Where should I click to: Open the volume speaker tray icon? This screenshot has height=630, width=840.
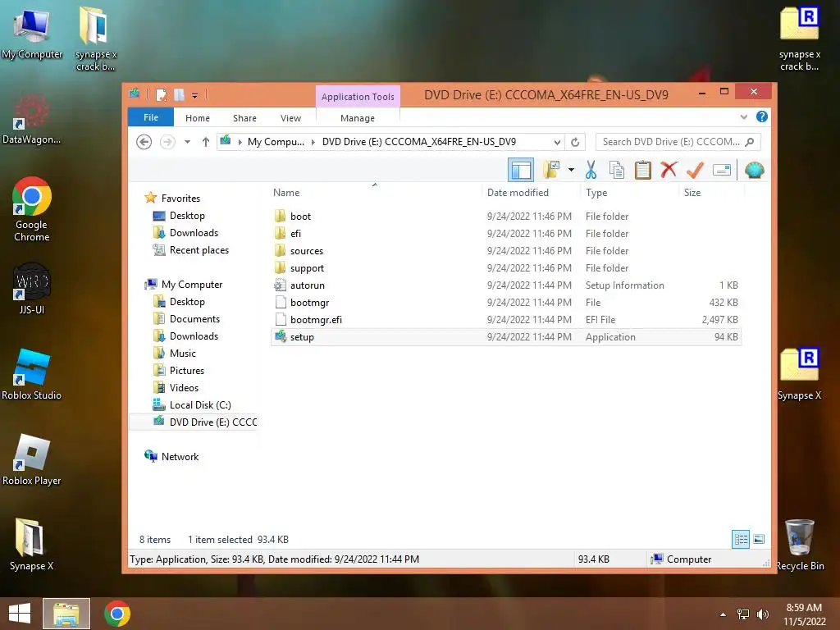[x=762, y=614]
